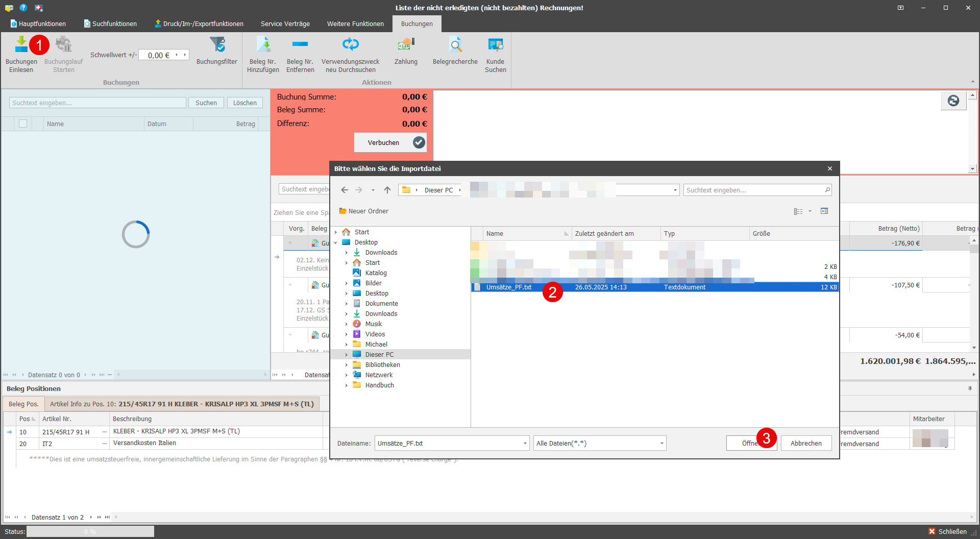Open the Hauptfunktionen tab

point(38,23)
